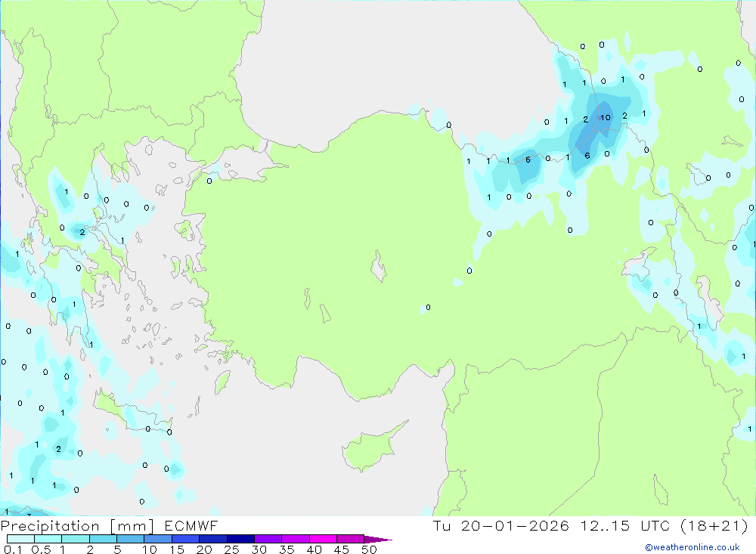
Task: Click the 'Tu 20-01-2026' date text
Action: [x=501, y=525]
